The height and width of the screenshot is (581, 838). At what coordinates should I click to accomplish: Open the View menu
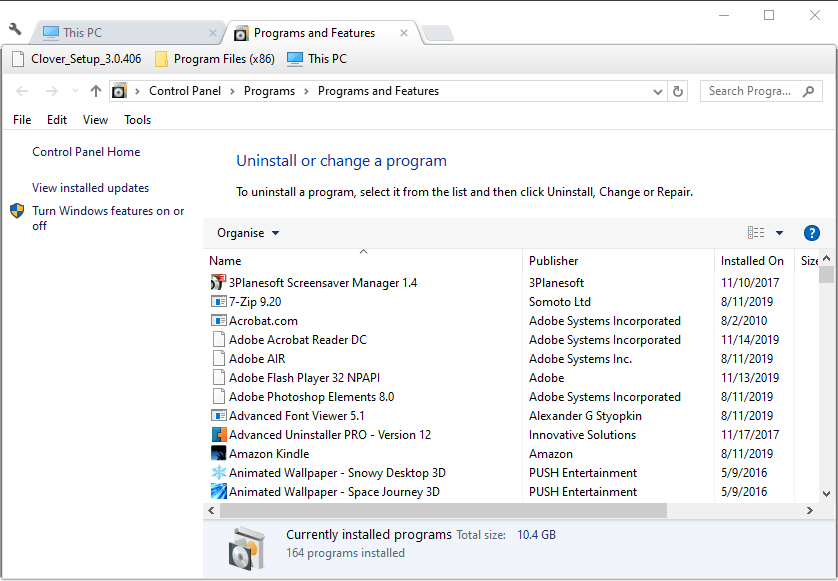click(95, 120)
